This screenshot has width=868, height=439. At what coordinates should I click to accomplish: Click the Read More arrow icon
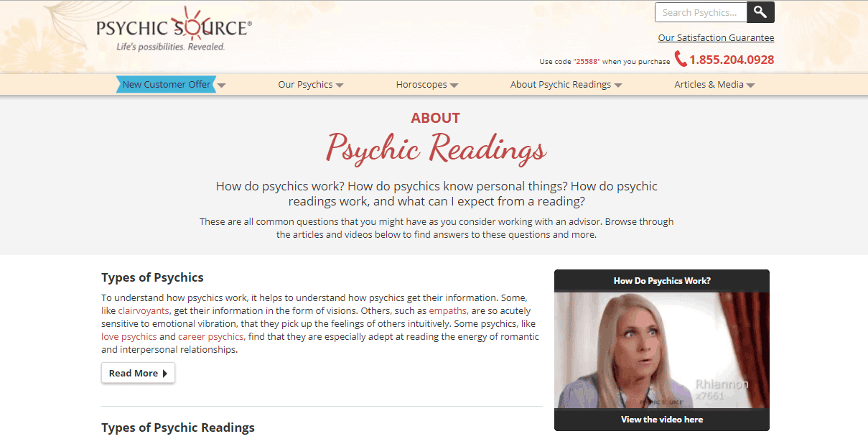pos(164,374)
